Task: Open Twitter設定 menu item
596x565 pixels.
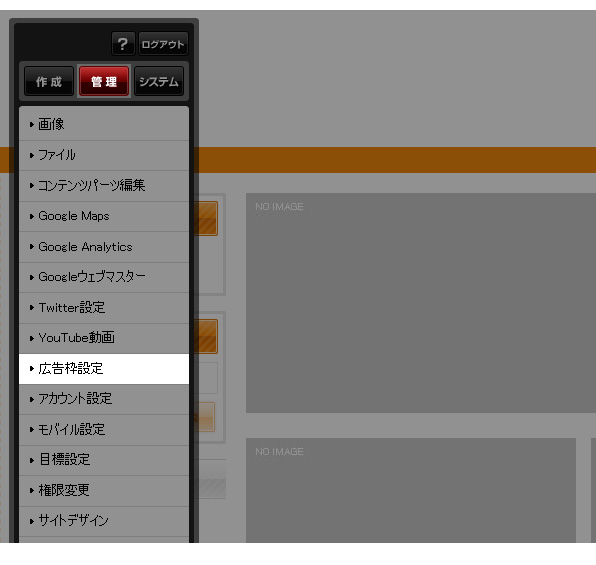Action: 104,308
